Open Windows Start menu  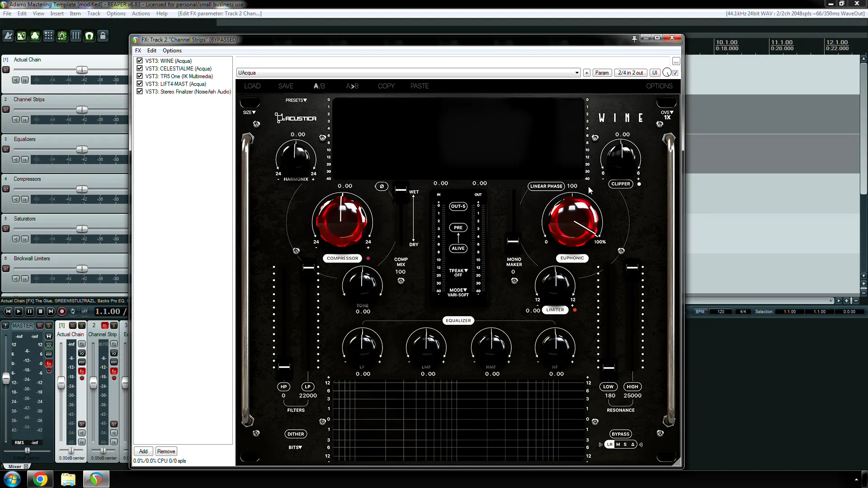click(x=12, y=479)
